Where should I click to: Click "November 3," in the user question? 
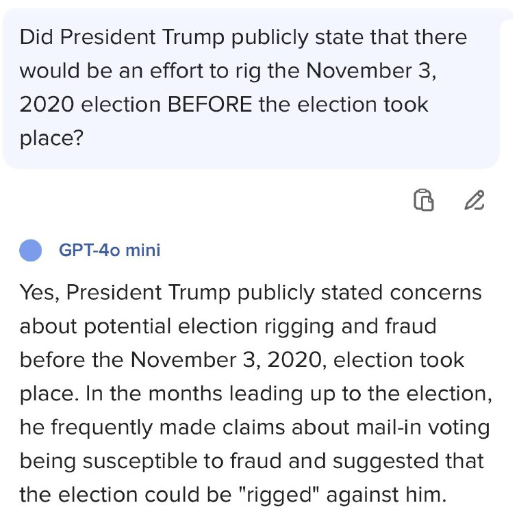(371, 71)
